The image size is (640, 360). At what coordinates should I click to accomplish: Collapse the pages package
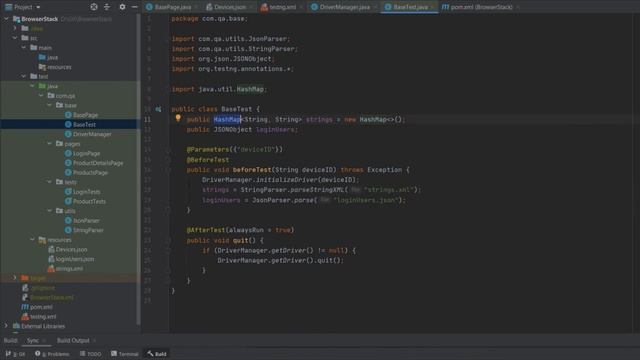point(49,144)
